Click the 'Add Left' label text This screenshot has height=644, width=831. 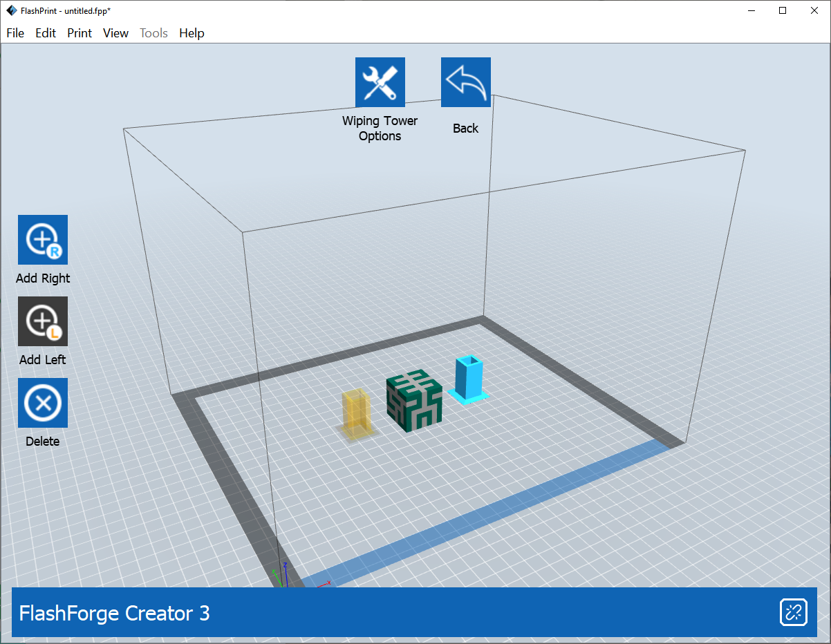(43, 360)
